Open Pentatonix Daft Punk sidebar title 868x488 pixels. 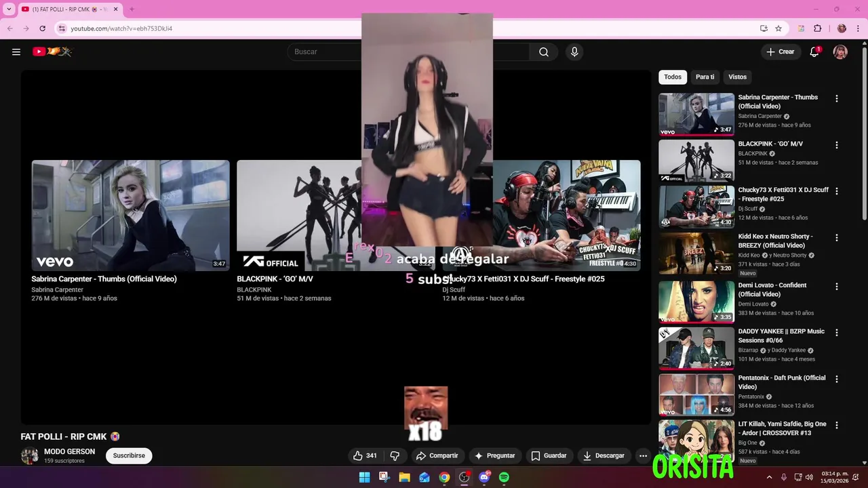[x=782, y=382]
